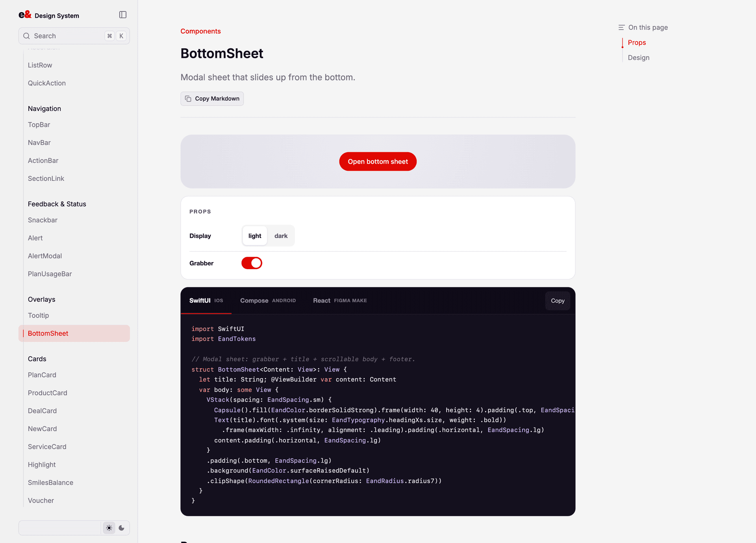Click the Navigation section heading
Viewport: 756px width, 543px height.
point(44,109)
